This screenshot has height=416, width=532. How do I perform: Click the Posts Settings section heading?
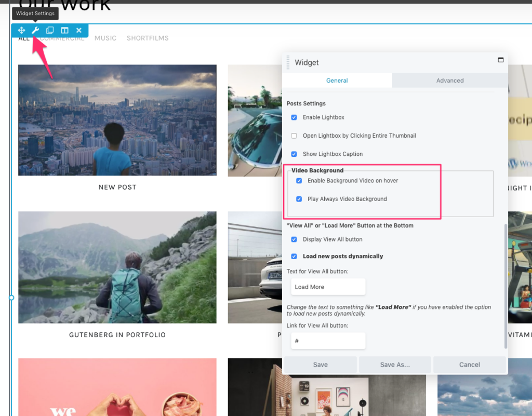click(306, 103)
